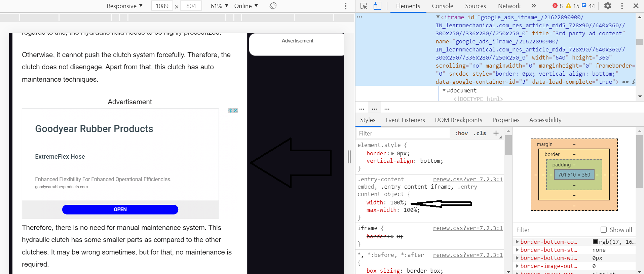The width and height of the screenshot is (644, 274).
Task: Expand struck-through border in iframe rule
Action: 392,236
